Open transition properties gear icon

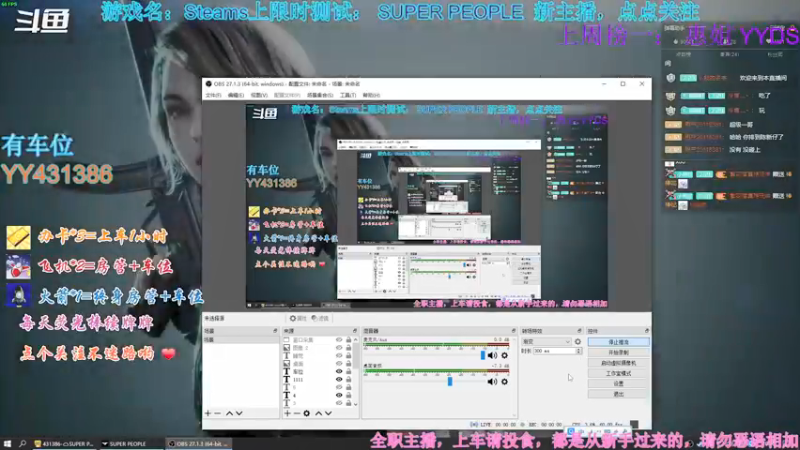click(x=578, y=341)
